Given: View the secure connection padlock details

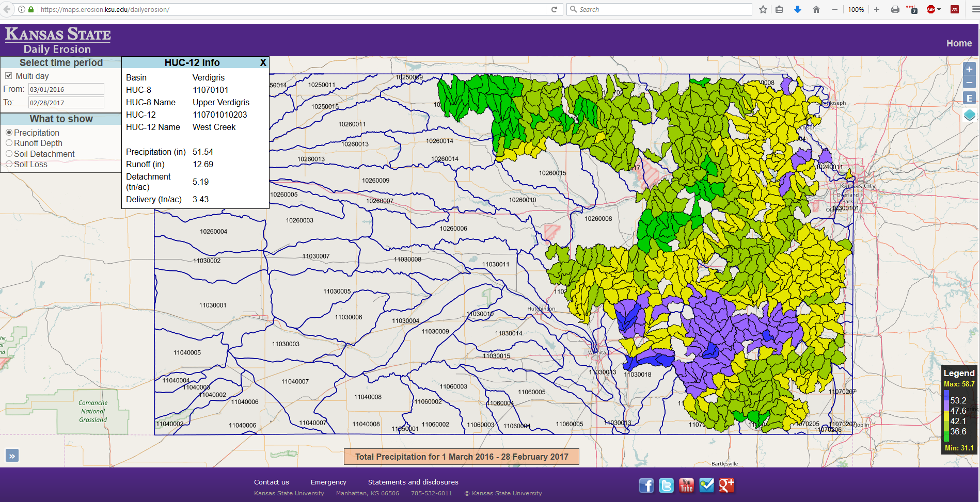Looking at the screenshot, I should pos(31,9).
